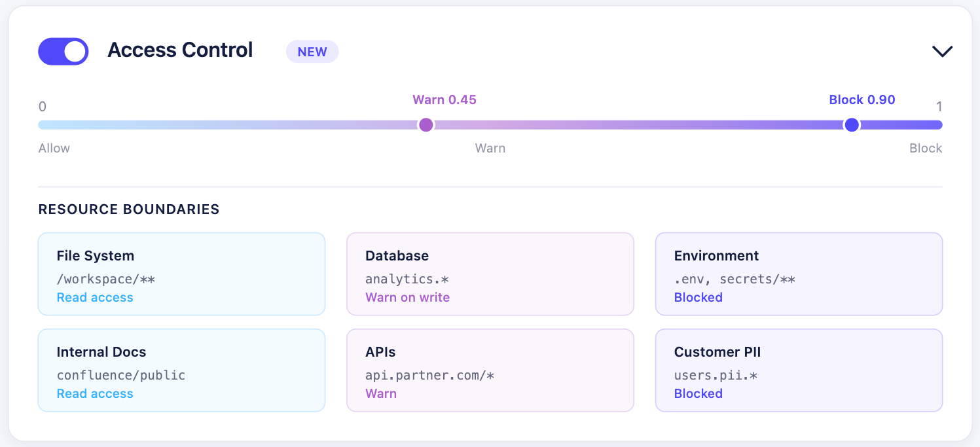Collapse the Access Control panel
The image size is (980, 447).
[941, 50]
